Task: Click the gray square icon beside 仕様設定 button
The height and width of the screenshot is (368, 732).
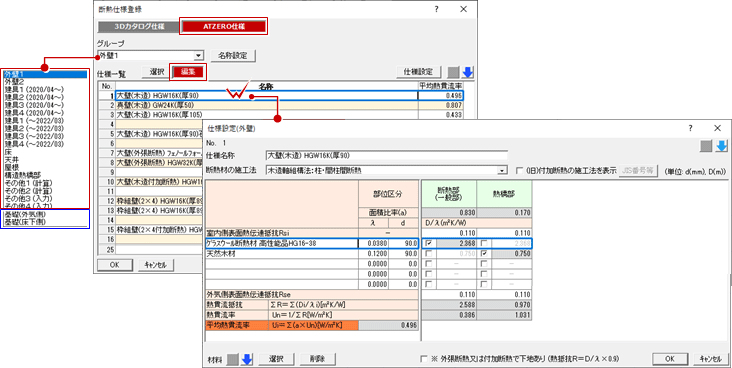Action: tap(454, 72)
